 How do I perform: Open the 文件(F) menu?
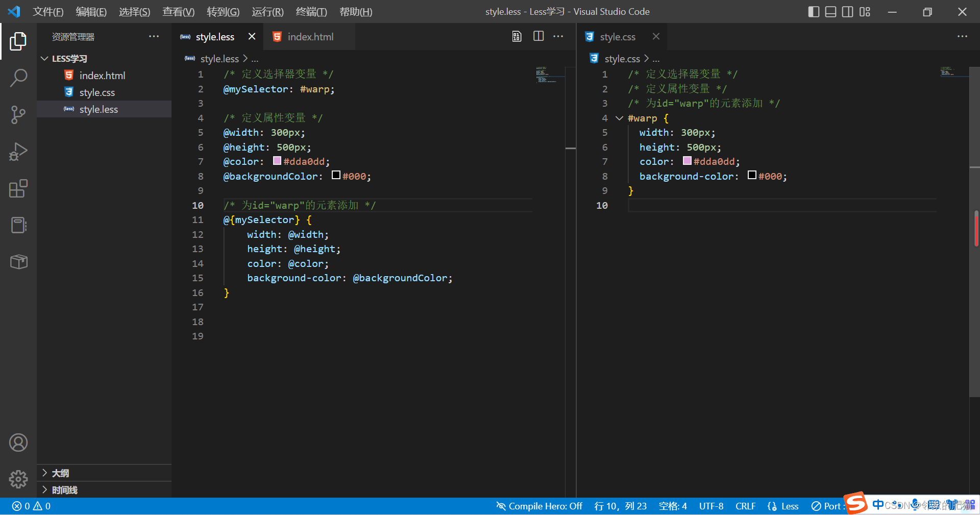coord(48,12)
